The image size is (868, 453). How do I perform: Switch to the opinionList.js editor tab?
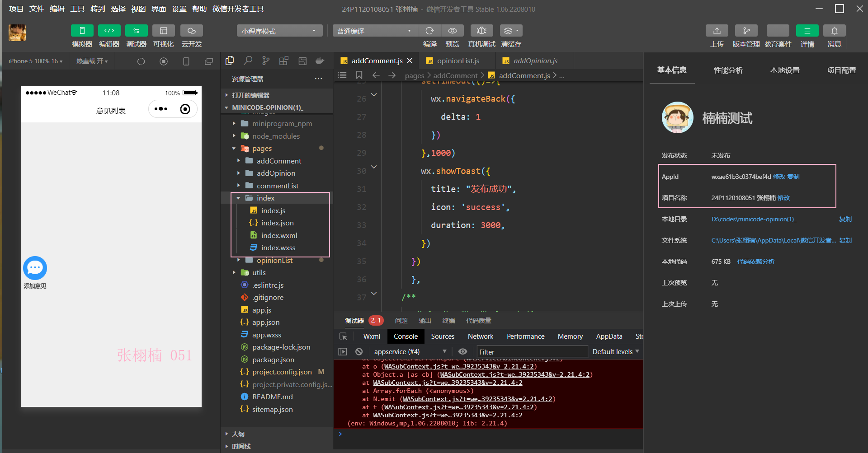point(458,61)
